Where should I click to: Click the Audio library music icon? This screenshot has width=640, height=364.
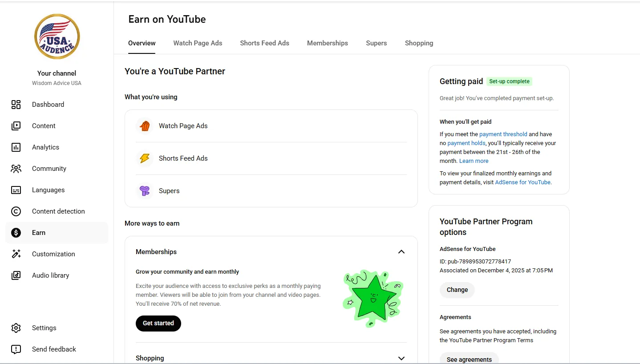(x=16, y=275)
